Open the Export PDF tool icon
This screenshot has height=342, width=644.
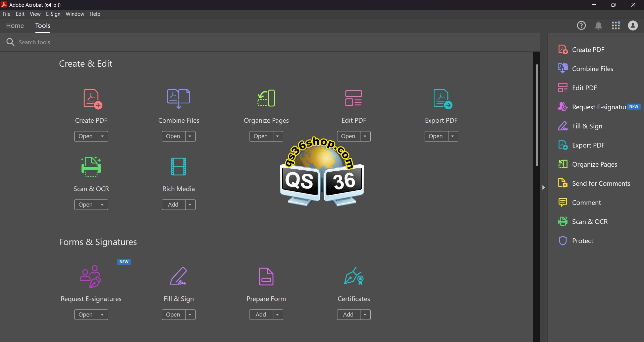(x=442, y=99)
